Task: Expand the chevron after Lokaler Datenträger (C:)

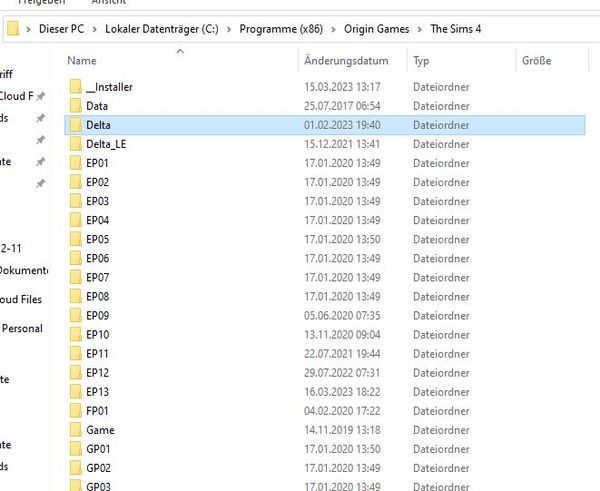Action: click(x=229, y=29)
